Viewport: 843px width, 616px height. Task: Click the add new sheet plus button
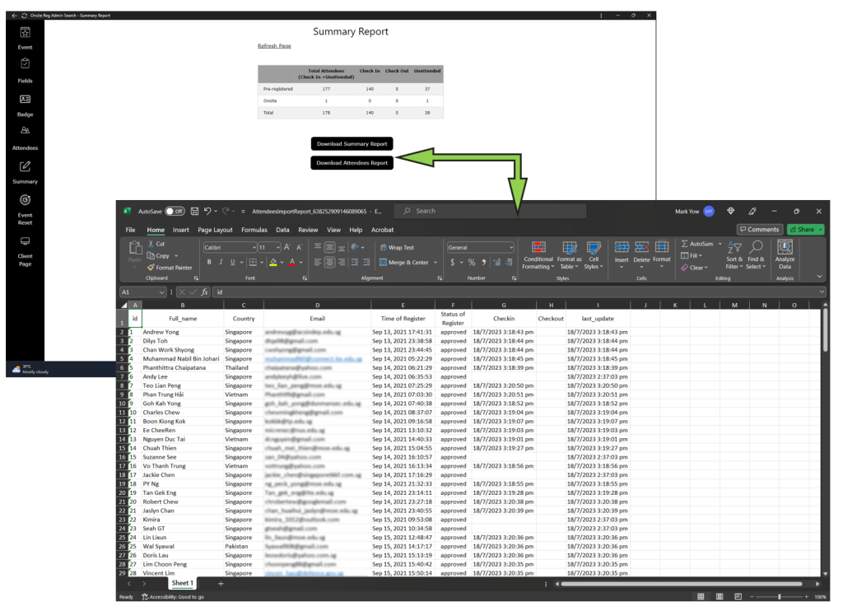(x=221, y=584)
